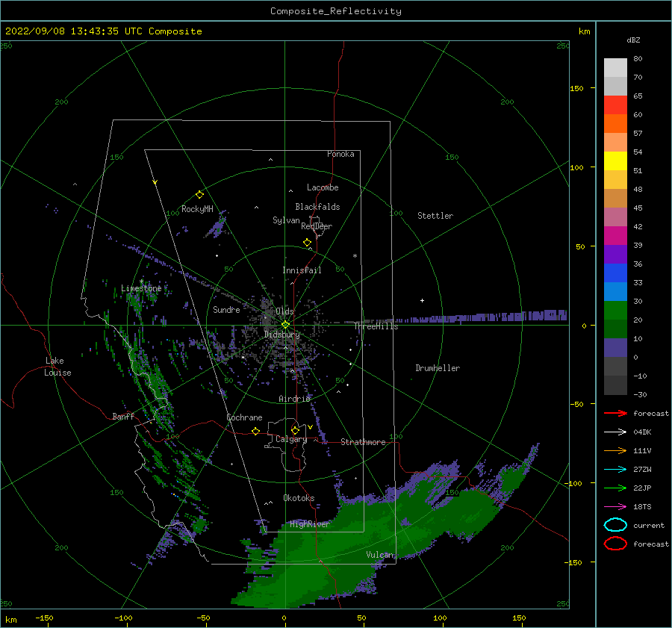Click the Lake Louise label
This screenshot has height=628, width=672.
57,367
